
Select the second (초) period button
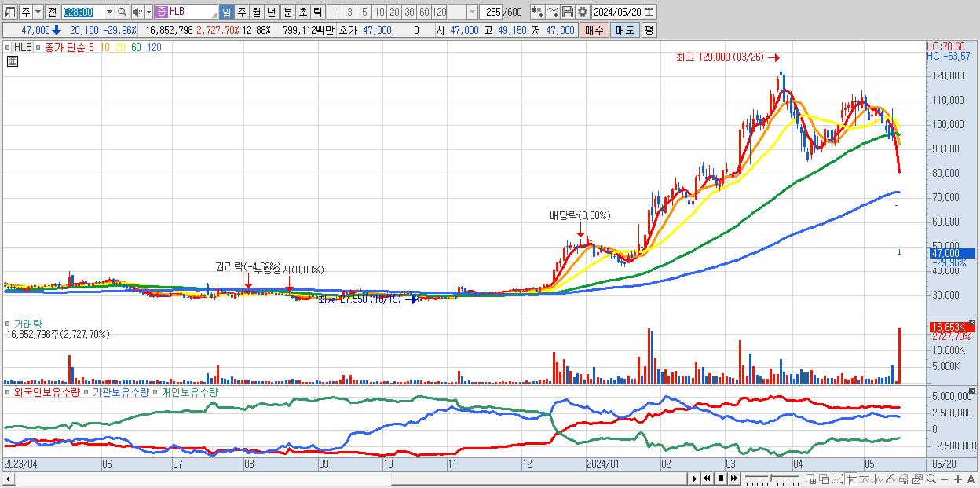click(x=302, y=12)
